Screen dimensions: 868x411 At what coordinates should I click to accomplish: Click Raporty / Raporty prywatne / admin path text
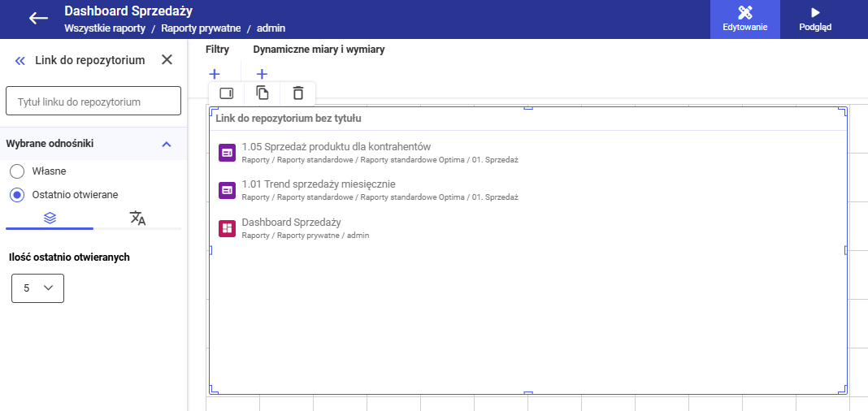(x=306, y=236)
